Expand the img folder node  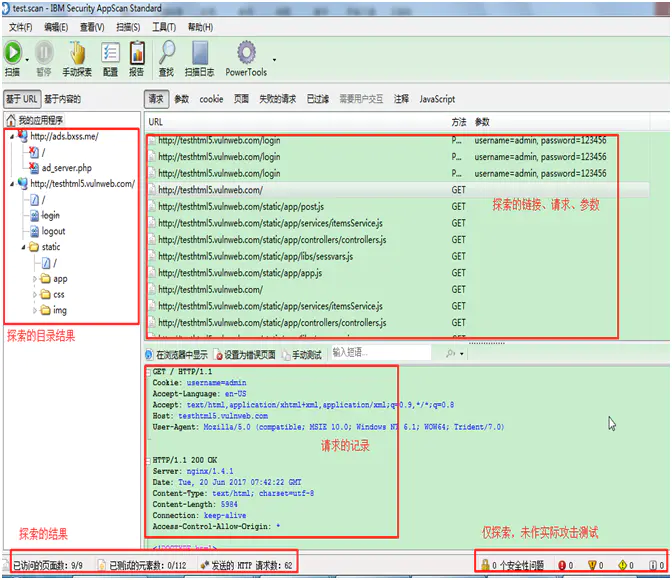click(x=35, y=310)
